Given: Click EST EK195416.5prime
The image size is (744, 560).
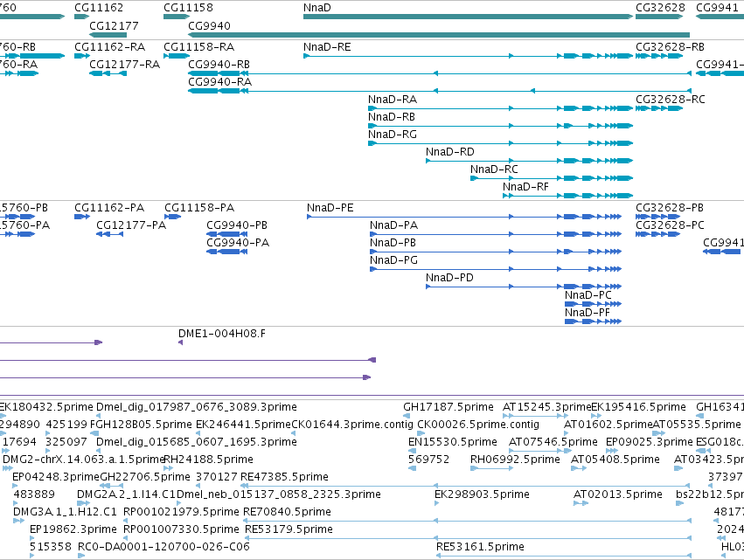Looking at the screenshot, I should [x=639, y=407].
